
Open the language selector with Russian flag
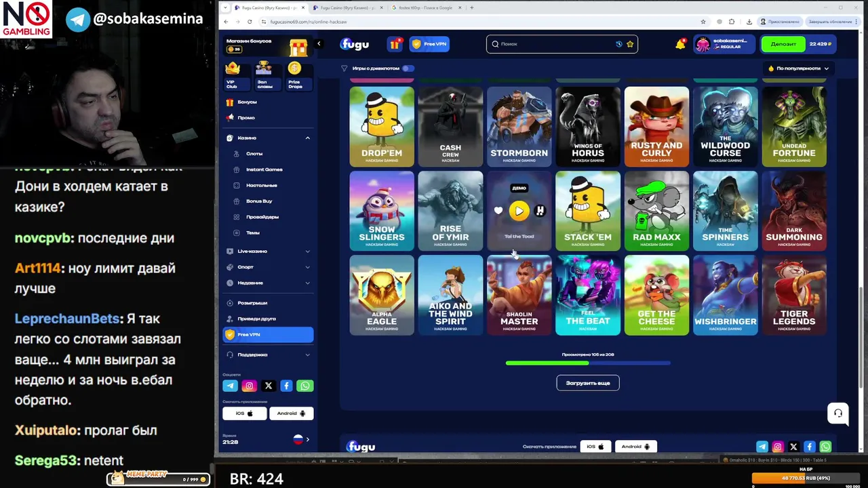pyautogui.click(x=301, y=439)
